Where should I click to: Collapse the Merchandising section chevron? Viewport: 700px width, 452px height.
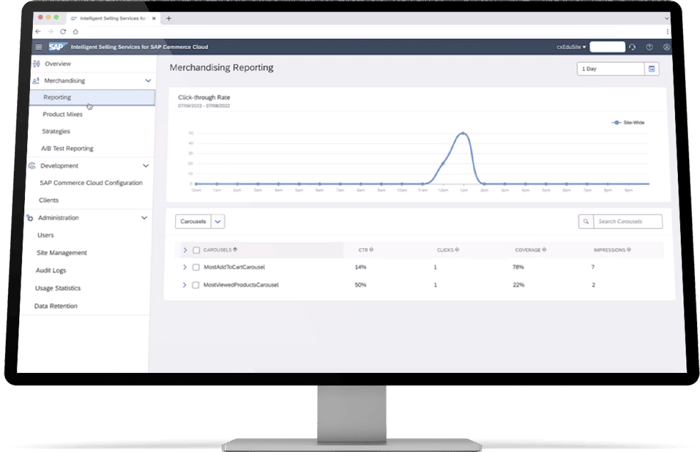148,81
